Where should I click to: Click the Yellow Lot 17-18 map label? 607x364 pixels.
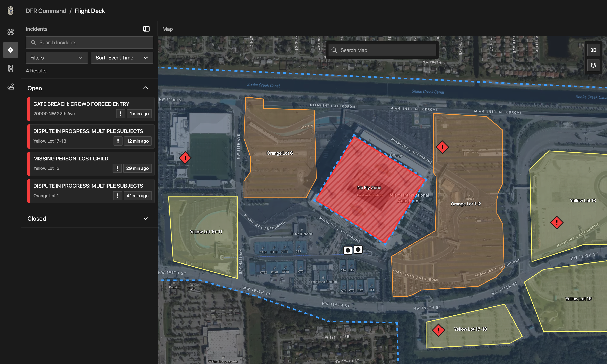click(470, 329)
